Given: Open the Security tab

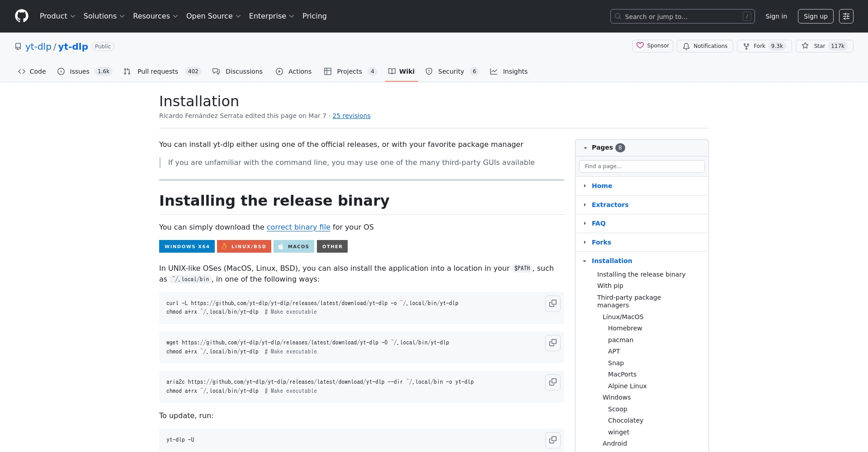Looking at the screenshot, I should tap(452, 71).
